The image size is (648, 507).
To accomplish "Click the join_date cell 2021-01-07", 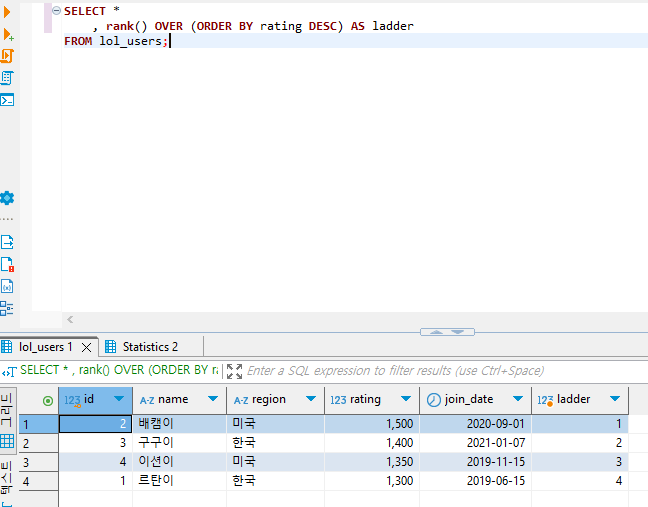I will (x=475, y=443).
